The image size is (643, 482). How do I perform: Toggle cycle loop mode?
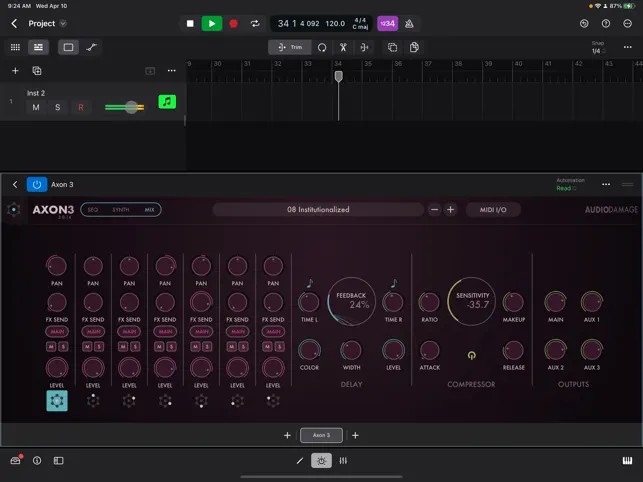coord(255,24)
